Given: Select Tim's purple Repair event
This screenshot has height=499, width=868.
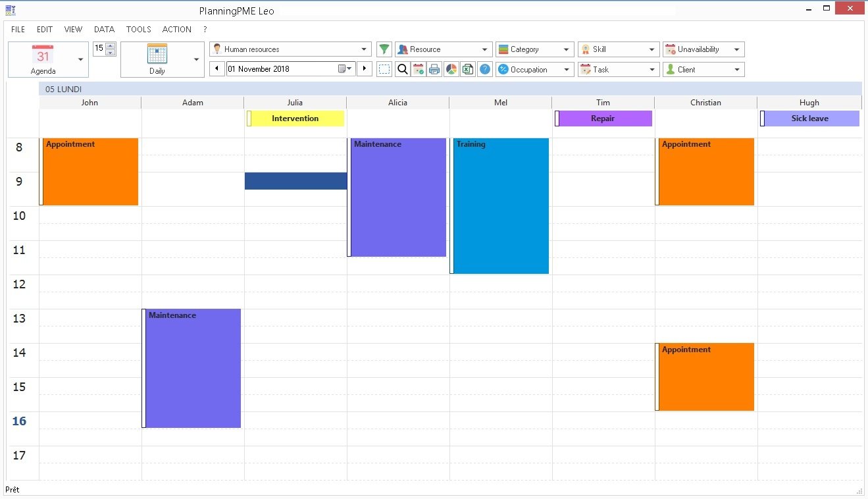Looking at the screenshot, I should pyautogui.click(x=603, y=118).
